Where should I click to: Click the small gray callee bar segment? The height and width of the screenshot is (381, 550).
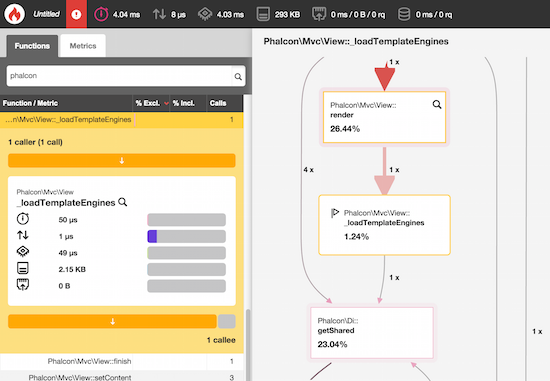(x=227, y=321)
